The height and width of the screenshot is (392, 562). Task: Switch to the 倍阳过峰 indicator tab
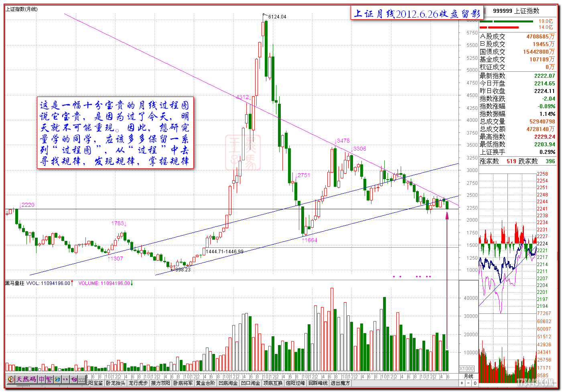pos(295,383)
